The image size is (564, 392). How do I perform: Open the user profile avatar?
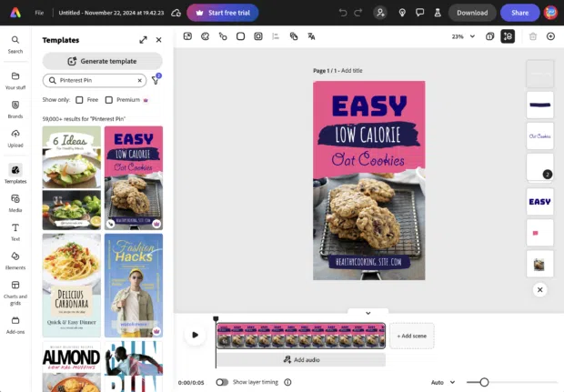click(550, 13)
